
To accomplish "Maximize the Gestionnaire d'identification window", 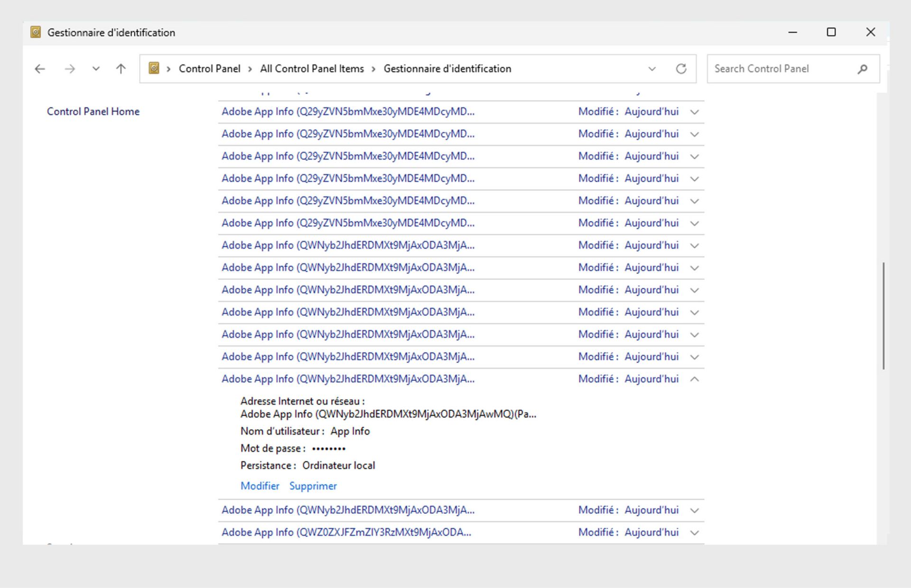I will click(x=831, y=32).
